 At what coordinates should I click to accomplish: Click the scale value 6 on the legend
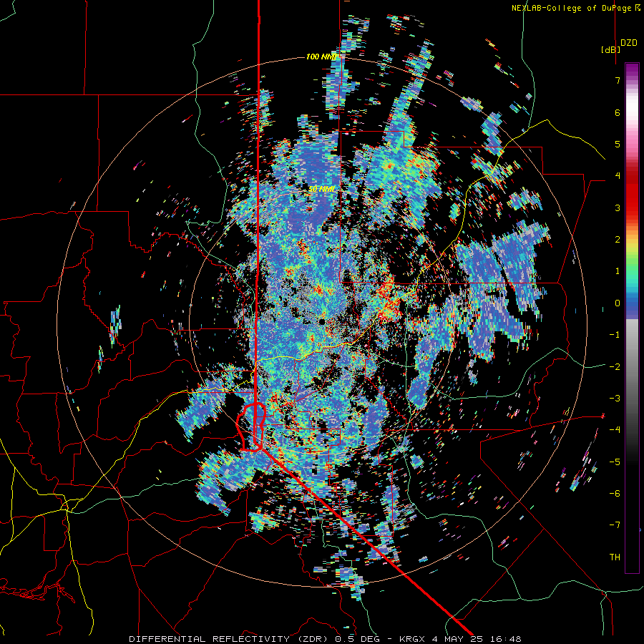[x=618, y=112]
